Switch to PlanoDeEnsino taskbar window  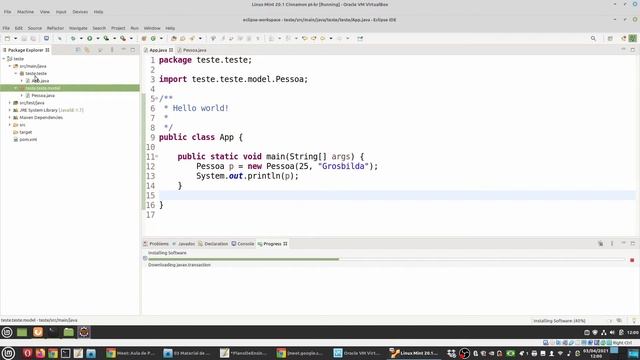tap(244, 353)
